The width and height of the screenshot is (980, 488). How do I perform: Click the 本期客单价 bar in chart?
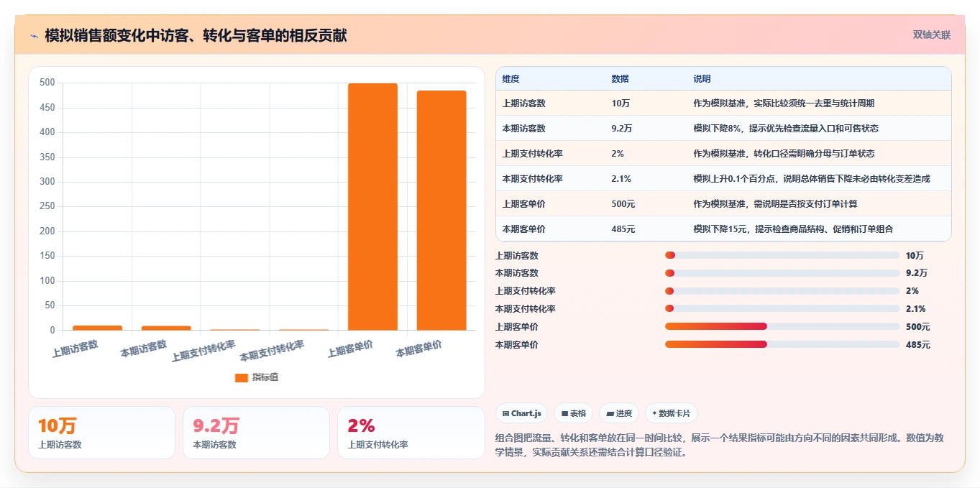coord(441,211)
